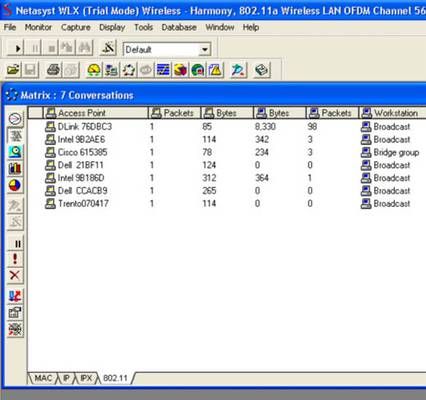Click the open folder toolbar icon
Viewport: 426px width, 400px height.
pyautogui.click(x=14, y=70)
